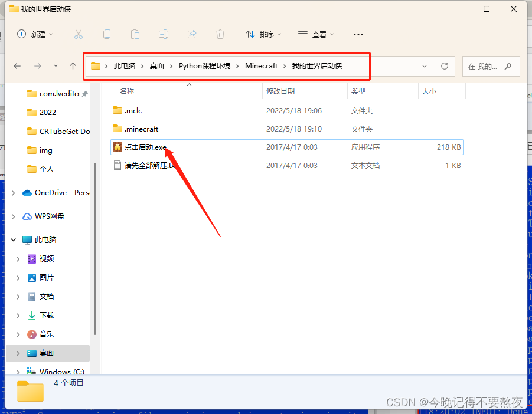Click 此电脑 in the address breadcrumb
This screenshot has height=414, width=532.
click(x=125, y=66)
